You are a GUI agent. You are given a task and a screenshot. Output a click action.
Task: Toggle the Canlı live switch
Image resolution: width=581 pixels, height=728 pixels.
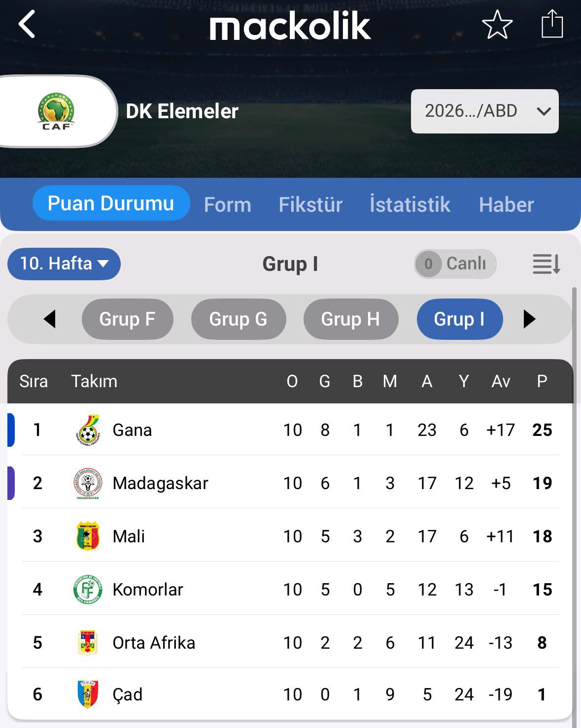coord(455,264)
